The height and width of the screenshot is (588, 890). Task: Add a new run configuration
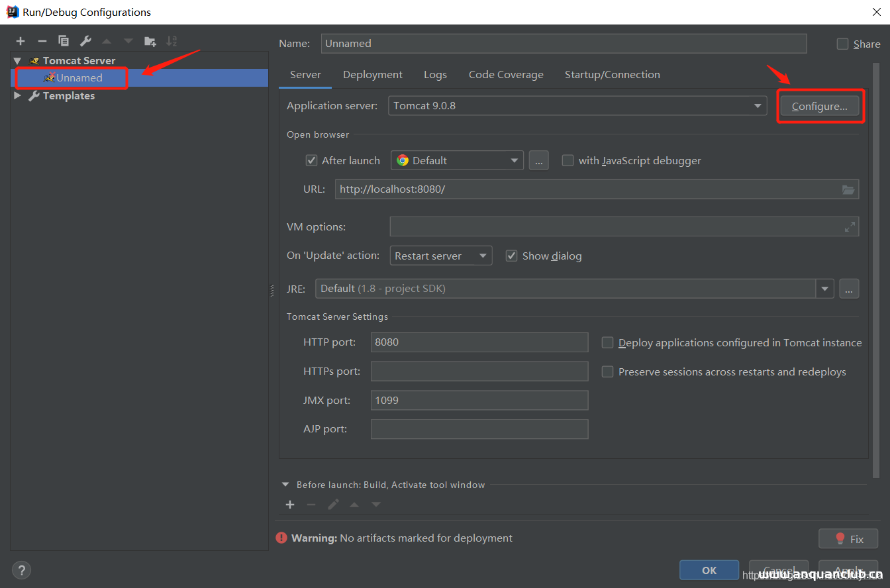[x=21, y=41]
